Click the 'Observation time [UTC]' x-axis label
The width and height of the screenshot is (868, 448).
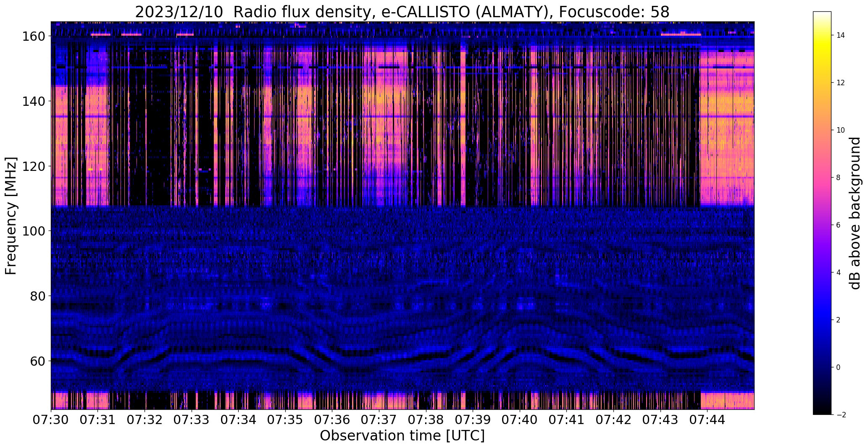(x=402, y=436)
